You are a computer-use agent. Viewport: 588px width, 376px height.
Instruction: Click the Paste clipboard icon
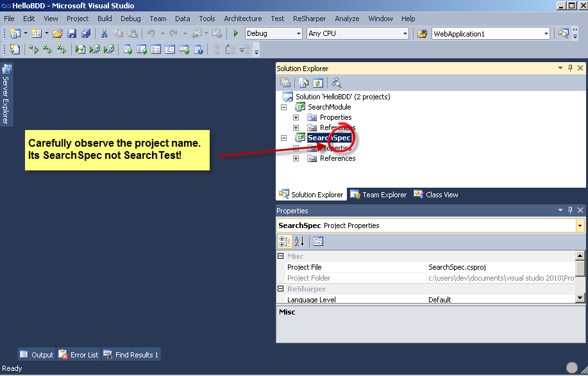tap(132, 33)
